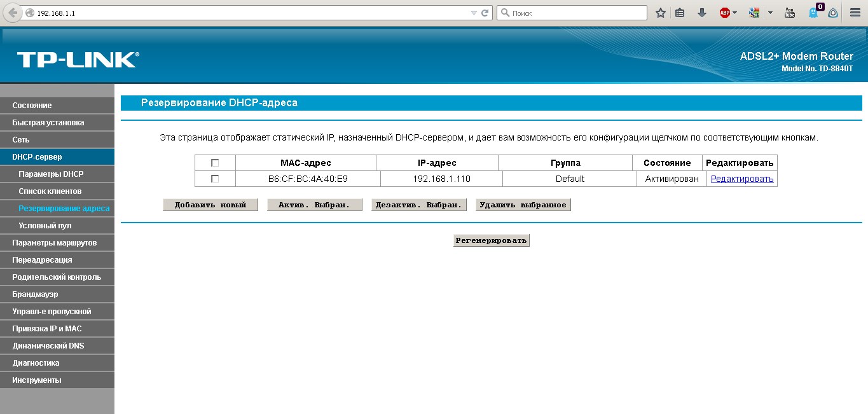Click the Регенерировать button
The image size is (868, 414).
pyautogui.click(x=491, y=240)
